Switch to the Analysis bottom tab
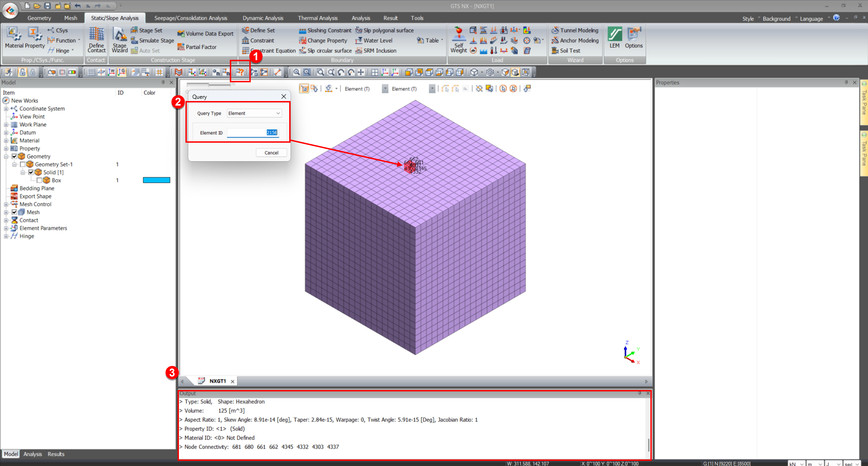 33,454
